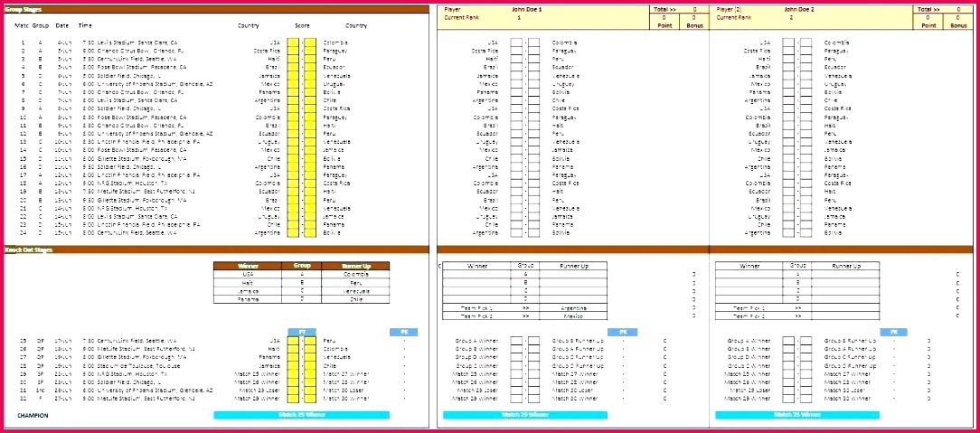The image size is (980, 433).
Task: Click John Doe 2's Match 29 Winner score box
Action: pyautogui.click(x=788, y=398)
